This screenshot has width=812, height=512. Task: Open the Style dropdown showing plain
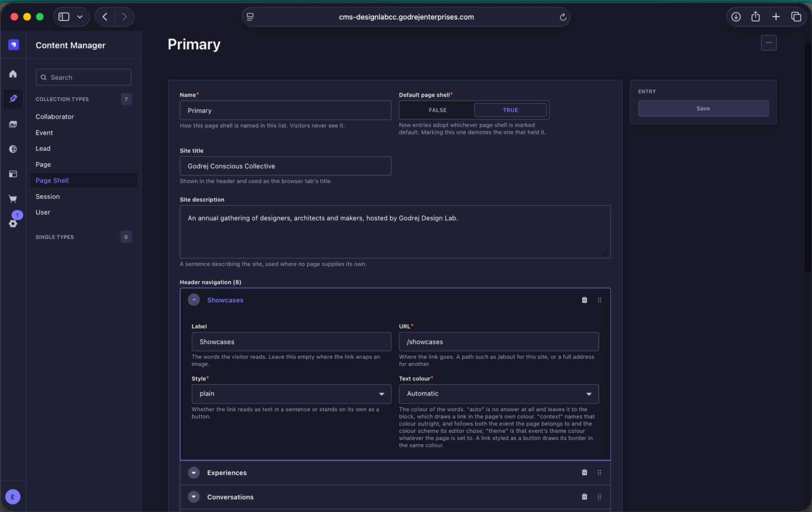point(291,394)
